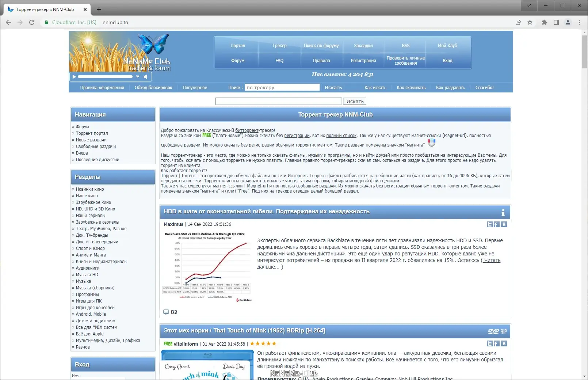Open That Touch of Mink torrent title
The height and width of the screenshot is (380, 588).
pyautogui.click(x=244, y=331)
